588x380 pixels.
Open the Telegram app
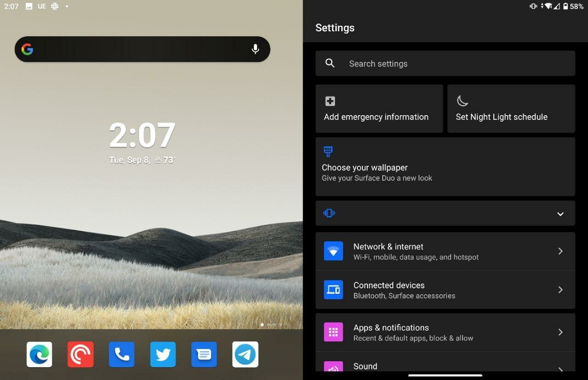[245, 354]
